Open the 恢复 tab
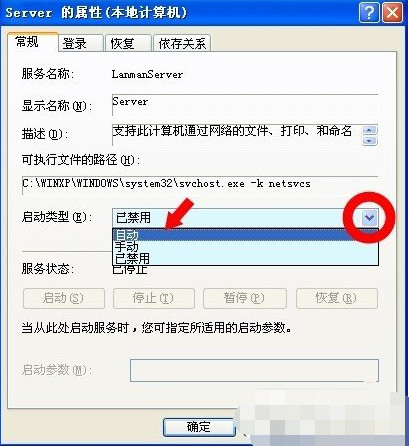Image resolution: width=409 pixels, height=446 pixels. coord(128,43)
